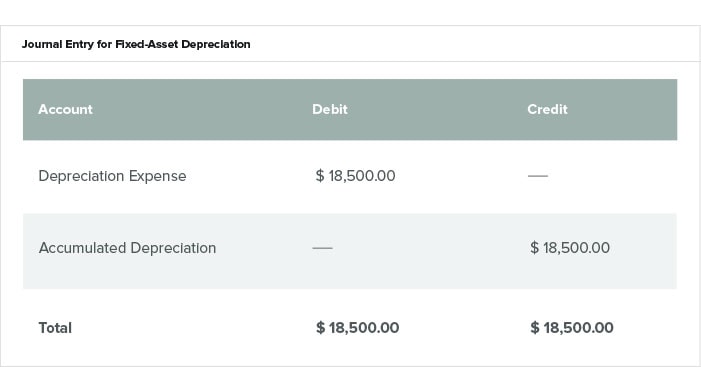Viewport: 701px width, 392px height.
Task: Select the Accumulated Depreciation account cell
Action: (127, 248)
